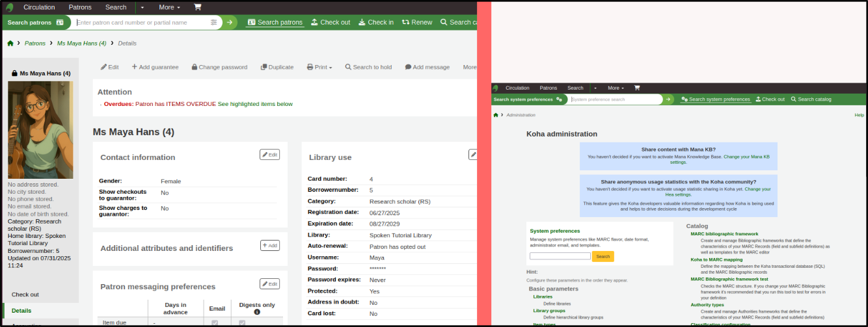Click the home icon in Patrons breadcrumb
This screenshot has height=327, width=868.
[10, 43]
